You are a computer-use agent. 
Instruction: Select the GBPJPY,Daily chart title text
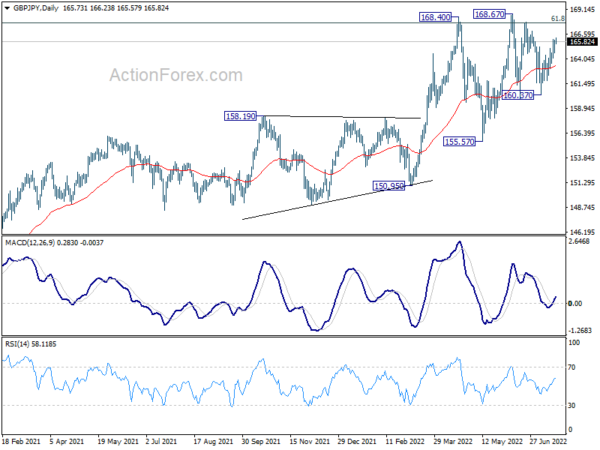pos(36,8)
